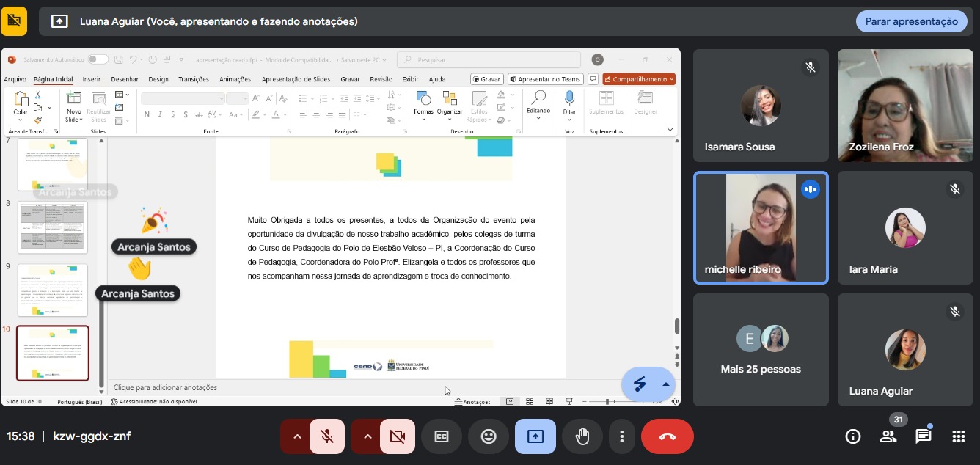The height and width of the screenshot is (465, 980).
Task: Expand audio settings arrow beside microphone
Action: pos(297,436)
